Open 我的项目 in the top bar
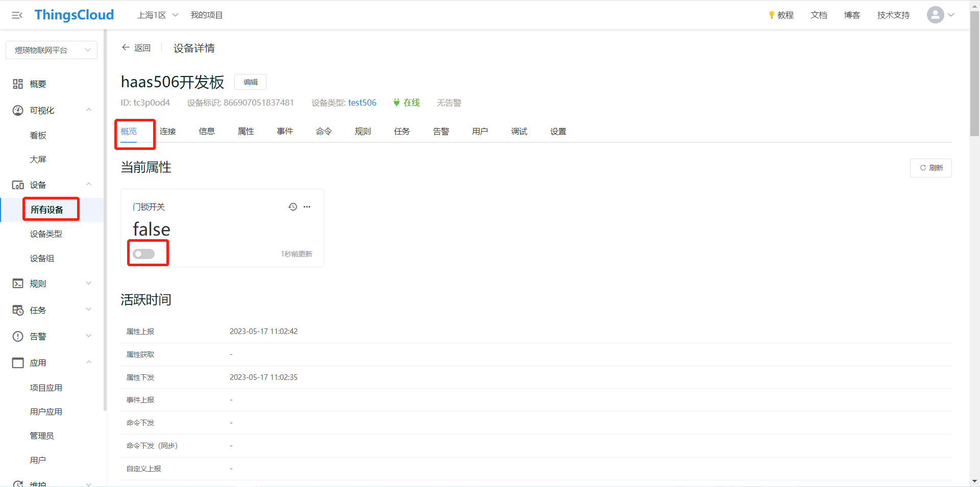This screenshot has width=980, height=487. tap(207, 15)
